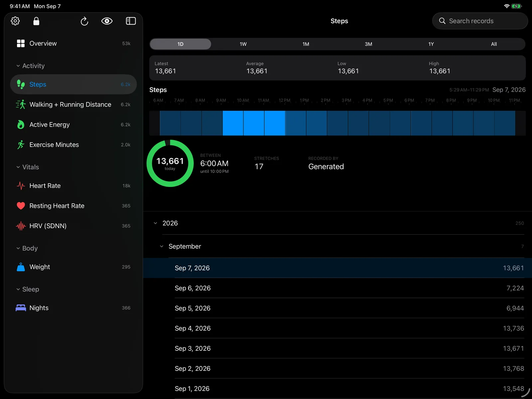Click the 9:41 AM status bar clock

[20, 6]
